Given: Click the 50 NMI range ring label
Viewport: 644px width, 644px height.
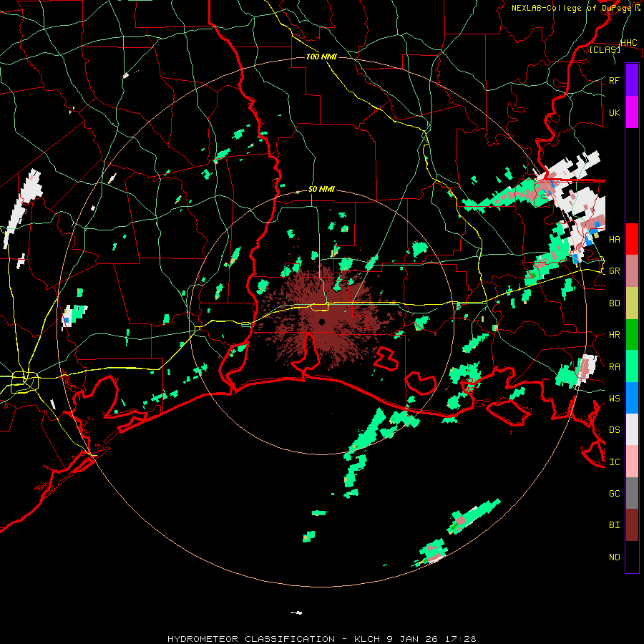Looking at the screenshot, I should tap(321, 190).
